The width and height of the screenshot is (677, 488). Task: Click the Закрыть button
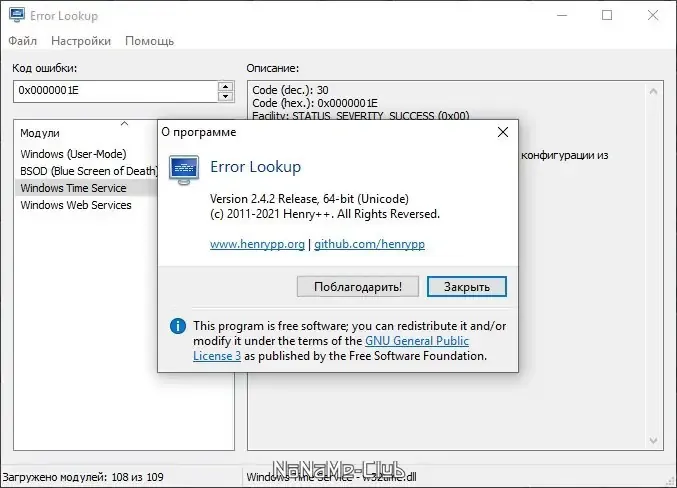467,287
